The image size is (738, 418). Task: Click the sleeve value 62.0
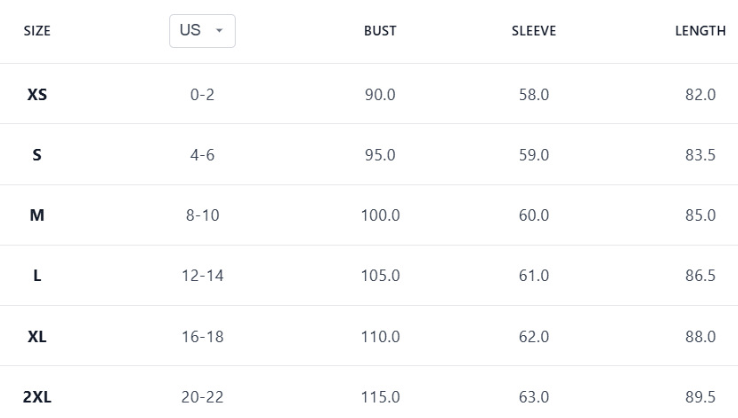tap(533, 336)
